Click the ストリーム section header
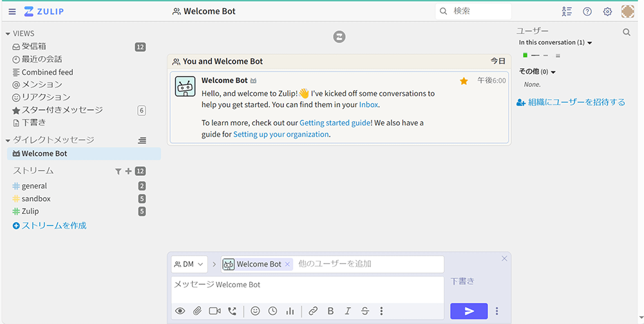This screenshot has width=644, height=324. point(33,171)
